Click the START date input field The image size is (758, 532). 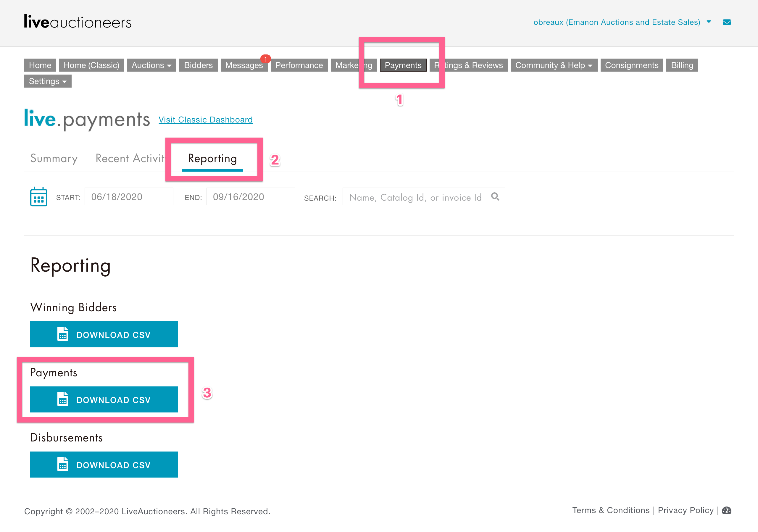[x=129, y=196]
